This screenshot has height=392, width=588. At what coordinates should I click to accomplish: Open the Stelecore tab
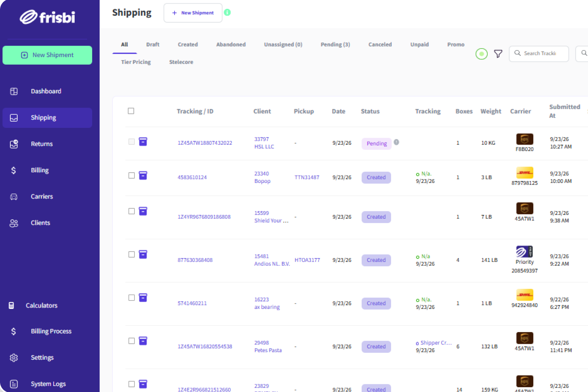(181, 62)
